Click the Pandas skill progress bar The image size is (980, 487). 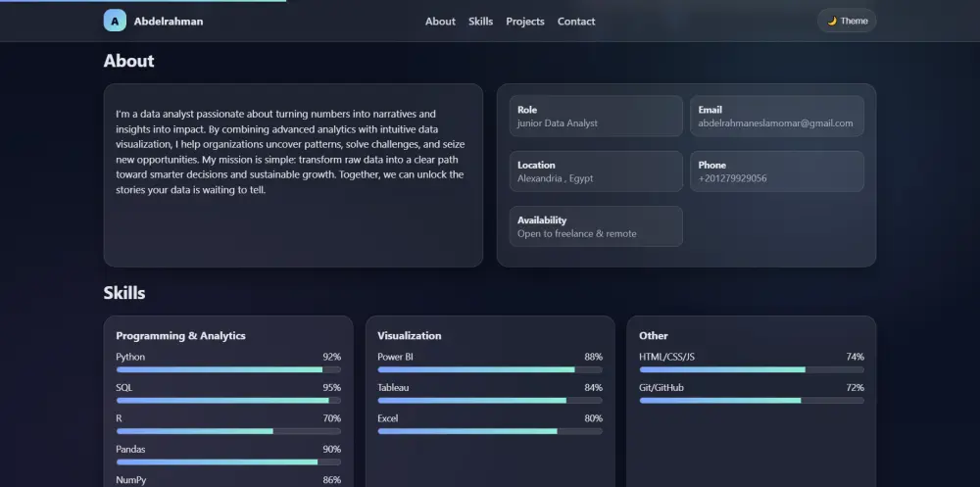click(x=228, y=462)
